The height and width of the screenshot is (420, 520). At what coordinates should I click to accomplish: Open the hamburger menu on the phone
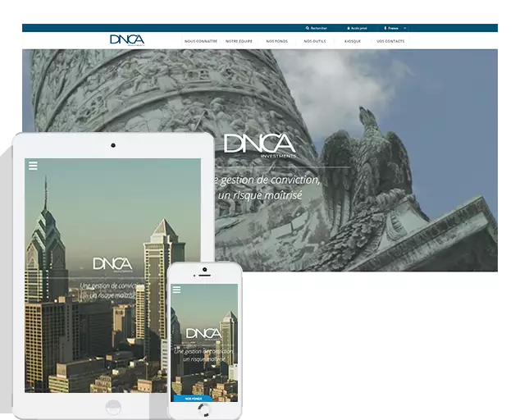(x=176, y=290)
